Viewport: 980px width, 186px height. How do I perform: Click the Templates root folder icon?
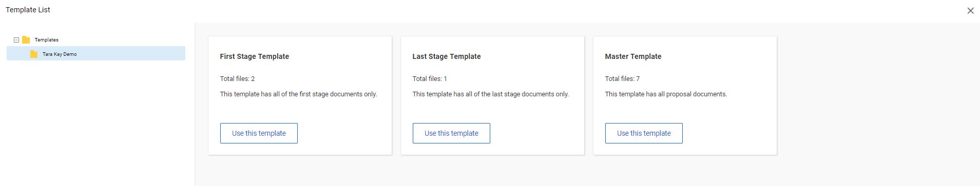26,39
